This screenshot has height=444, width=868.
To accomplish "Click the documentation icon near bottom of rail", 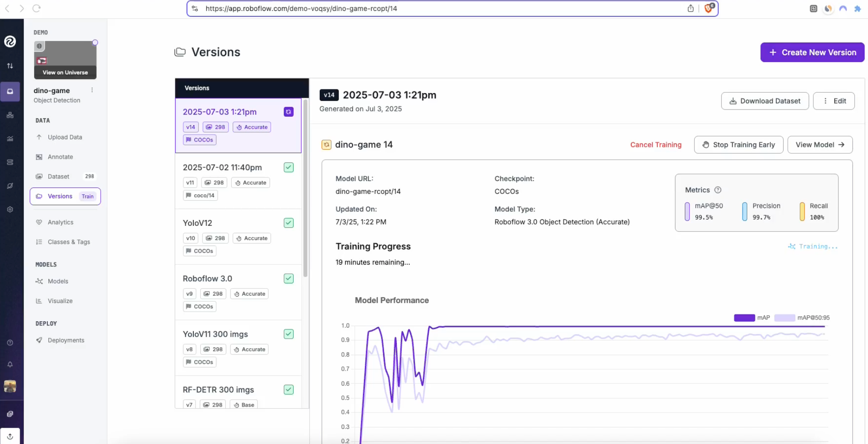I will tap(10, 414).
